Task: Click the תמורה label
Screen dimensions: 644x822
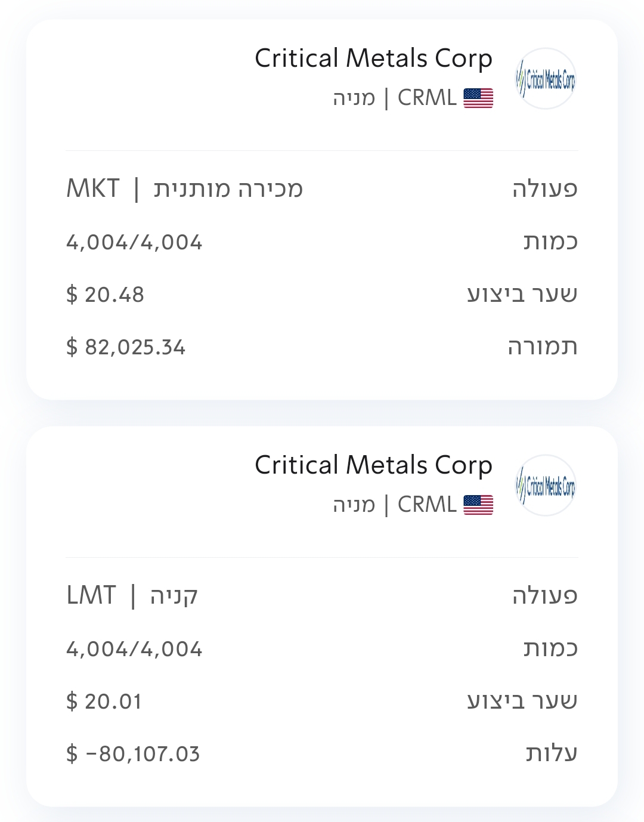Action: pos(543,347)
